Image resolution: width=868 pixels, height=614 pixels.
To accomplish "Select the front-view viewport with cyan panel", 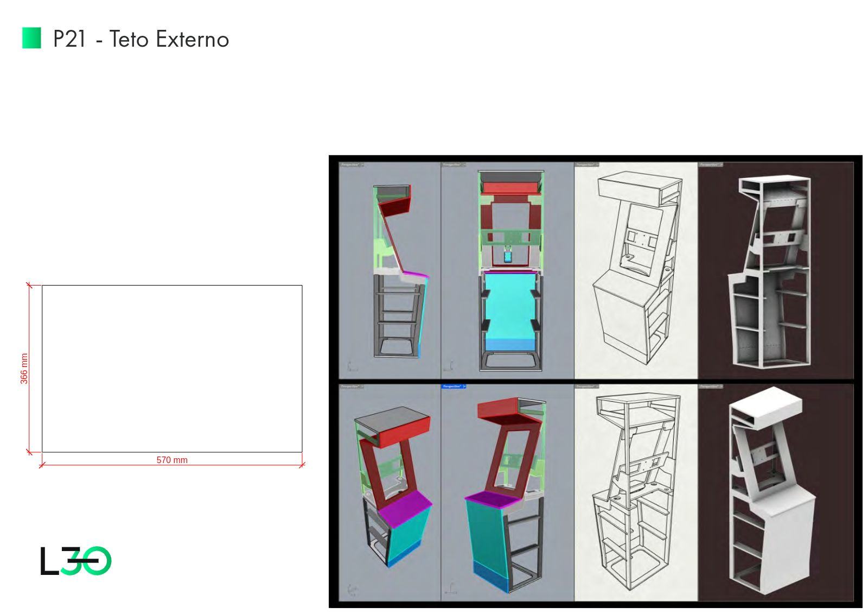I will [x=508, y=270].
